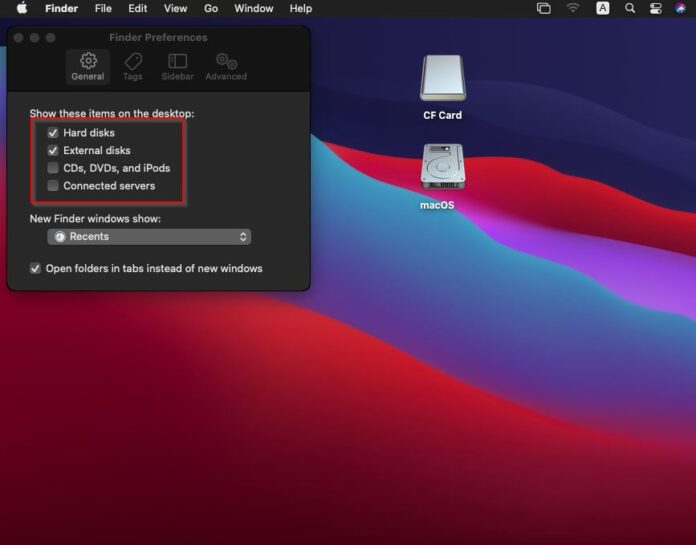
Task: Open the Help menu
Action: click(301, 8)
